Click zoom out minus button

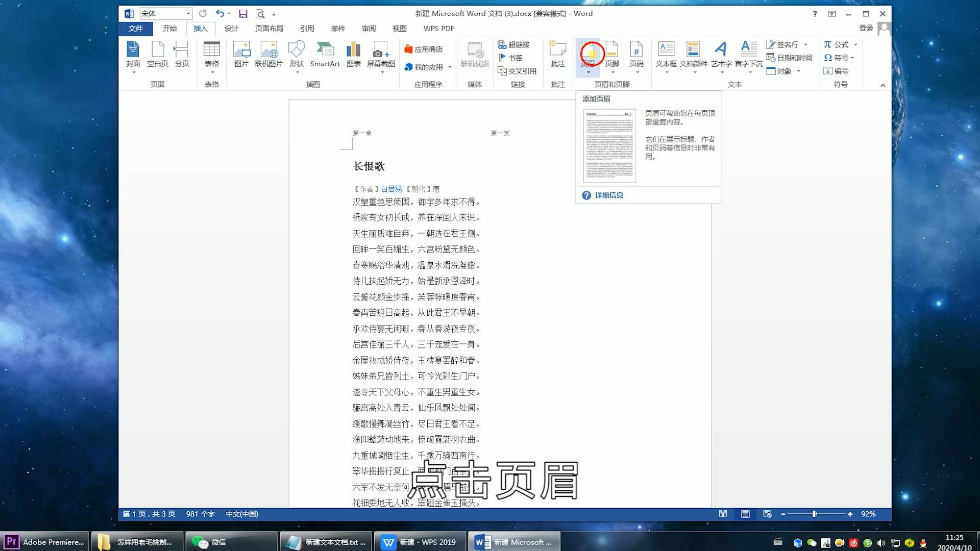pos(783,514)
